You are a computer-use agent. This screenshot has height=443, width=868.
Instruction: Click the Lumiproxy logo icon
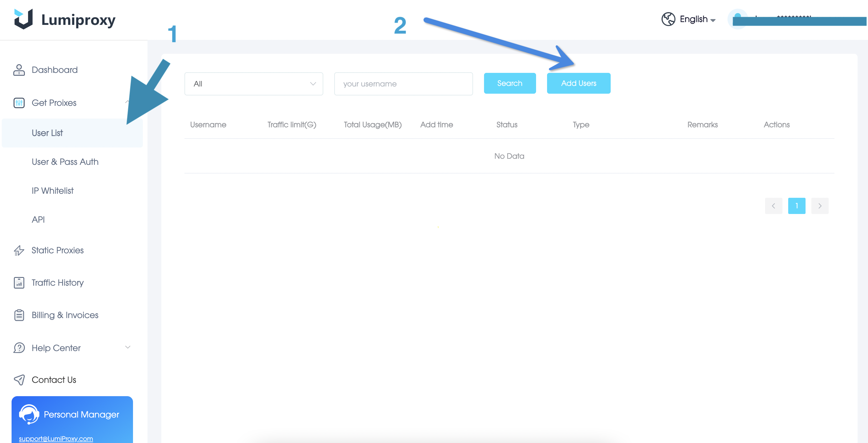[x=23, y=19]
